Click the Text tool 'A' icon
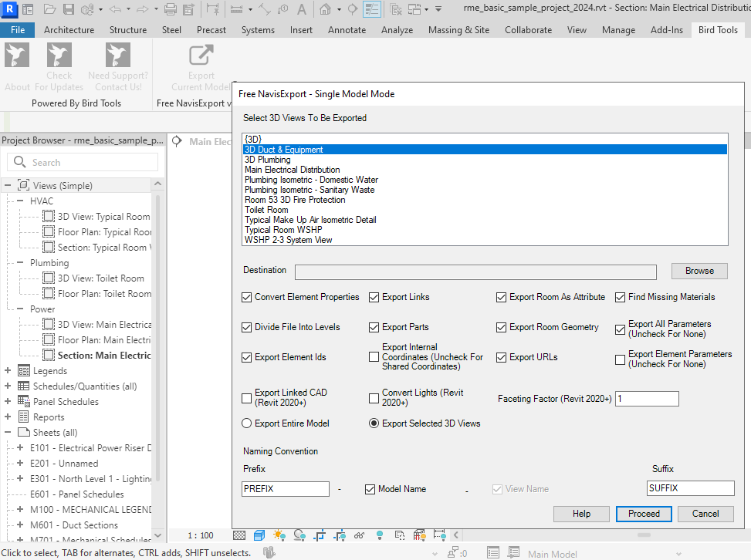 tap(301, 10)
